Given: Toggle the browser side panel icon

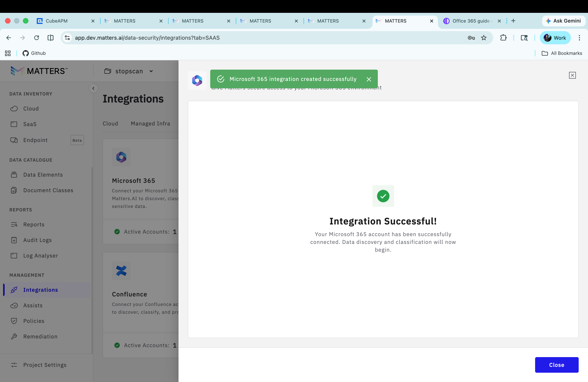Looking at the screenshot, I should point(50,38).
